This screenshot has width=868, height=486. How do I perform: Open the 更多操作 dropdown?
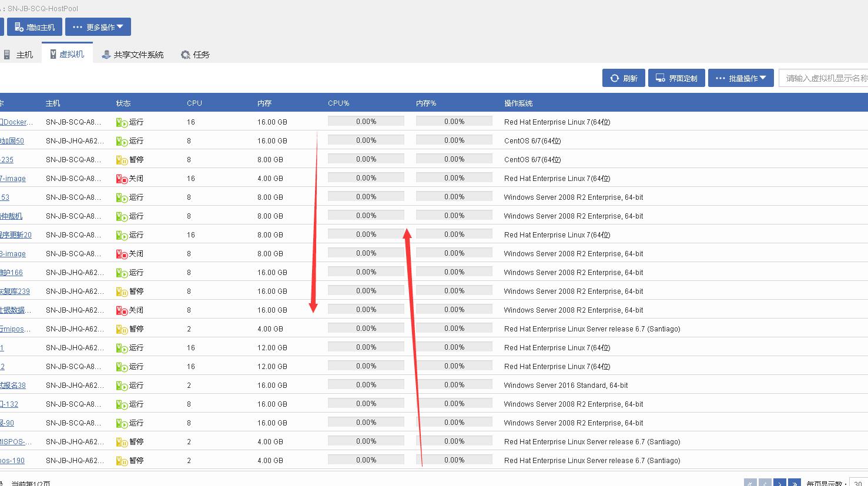pos(98,27)
